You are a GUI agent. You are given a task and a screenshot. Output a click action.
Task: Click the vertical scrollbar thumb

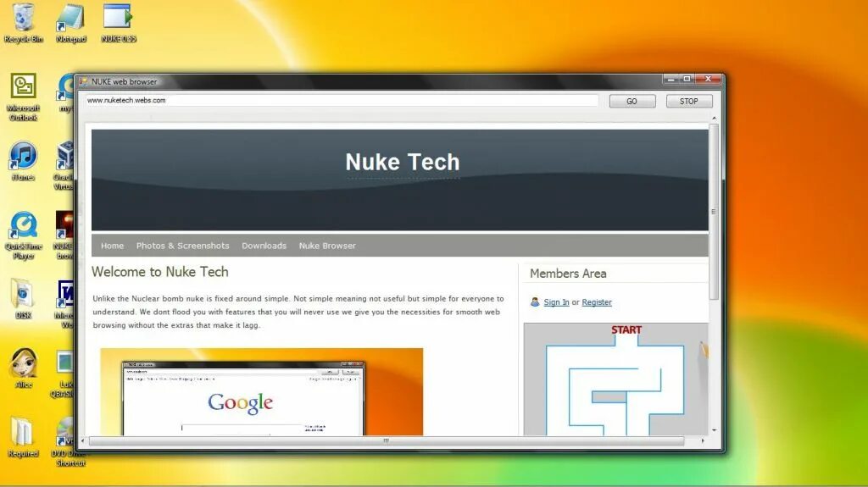pyautogui.click(x=714, y=212)
